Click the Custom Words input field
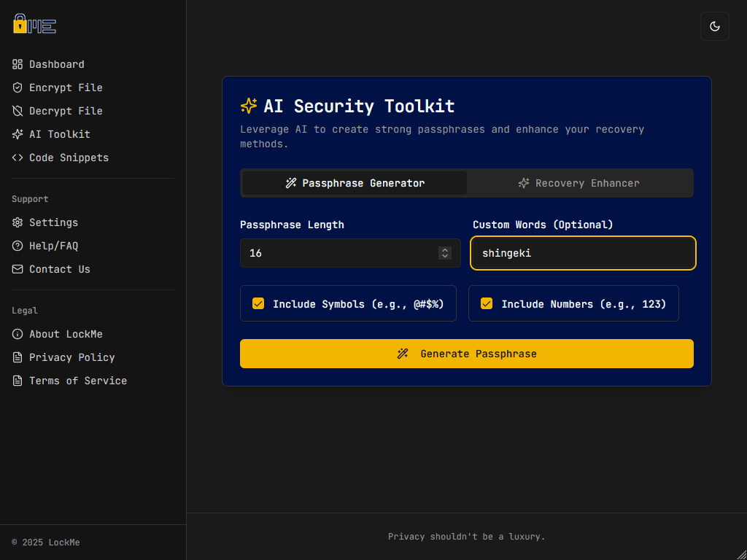This screenshot has height=560, width=747. (583, 253)
